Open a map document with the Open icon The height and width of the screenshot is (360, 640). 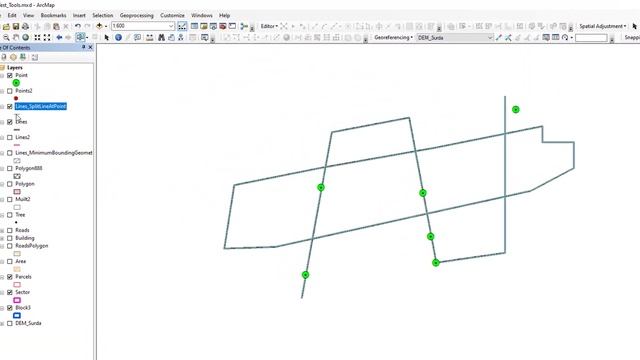point(7,27)
